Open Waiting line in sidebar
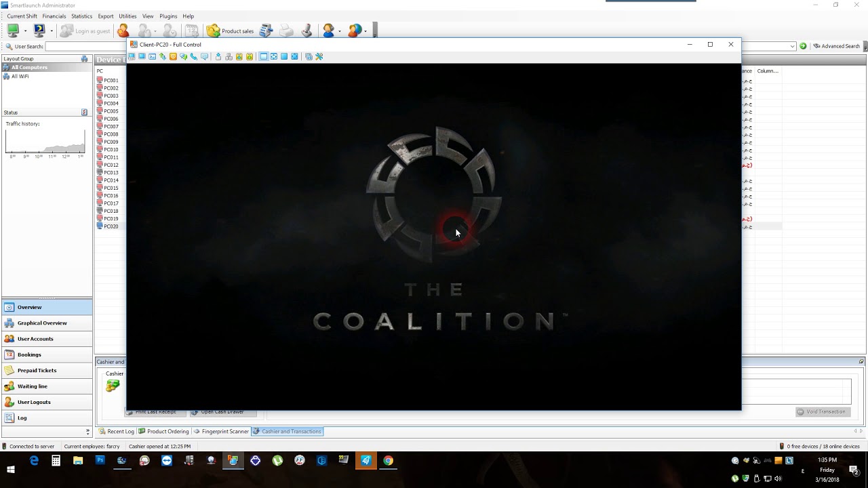 tap(47, 386)
